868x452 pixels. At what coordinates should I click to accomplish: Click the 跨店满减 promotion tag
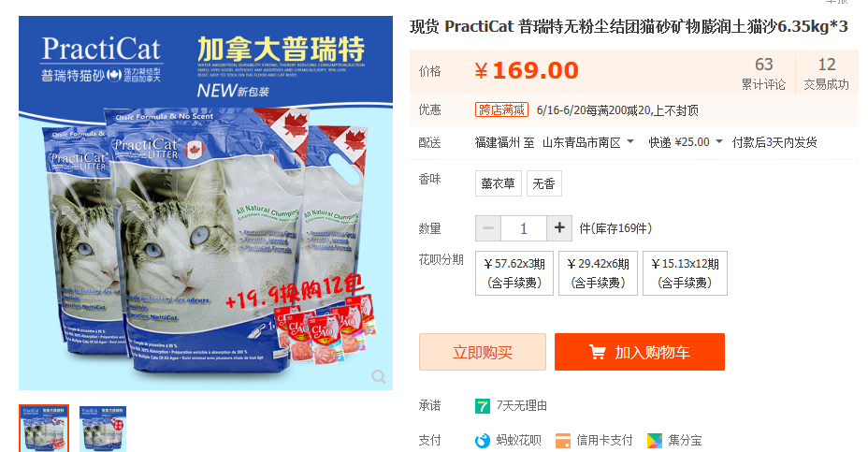(501, 109)
